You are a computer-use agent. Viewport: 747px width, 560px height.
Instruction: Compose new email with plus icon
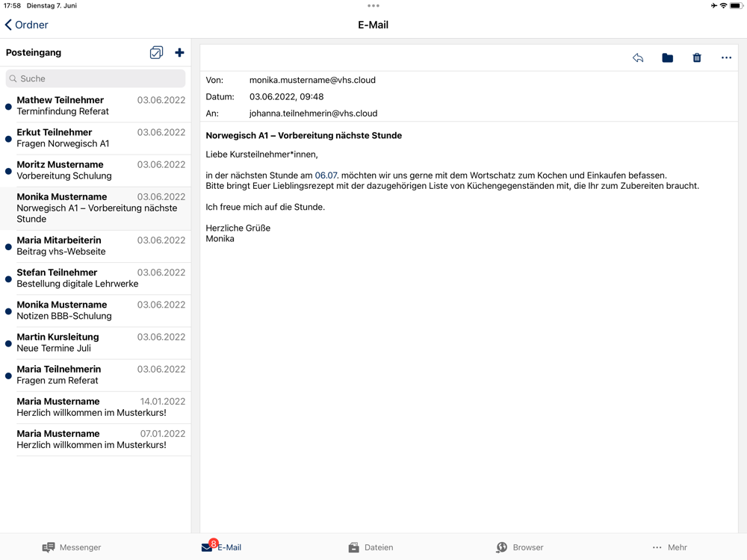(x=179, y=52)
